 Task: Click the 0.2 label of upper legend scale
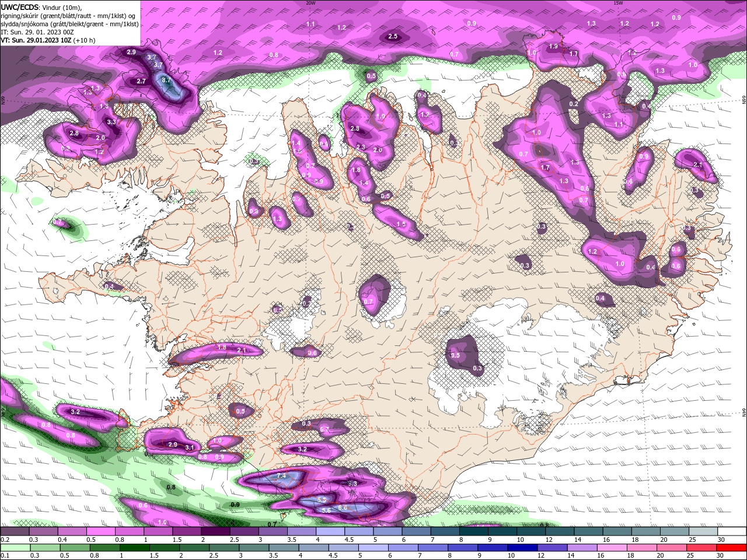[5, 540]
